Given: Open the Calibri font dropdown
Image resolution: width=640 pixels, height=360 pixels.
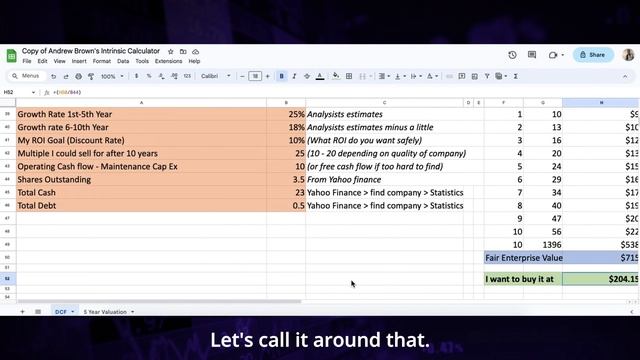Looking at the screenshot, I should 216,76.
